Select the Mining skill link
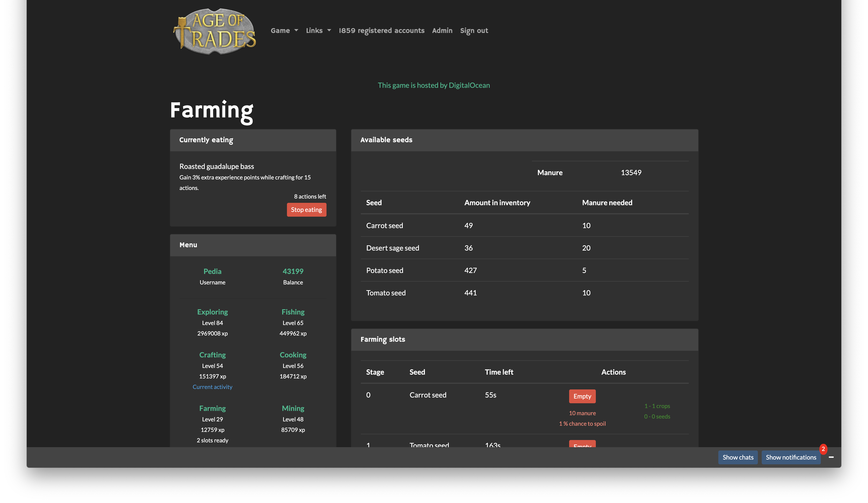868x503 pixels. (x=293, y=408)
